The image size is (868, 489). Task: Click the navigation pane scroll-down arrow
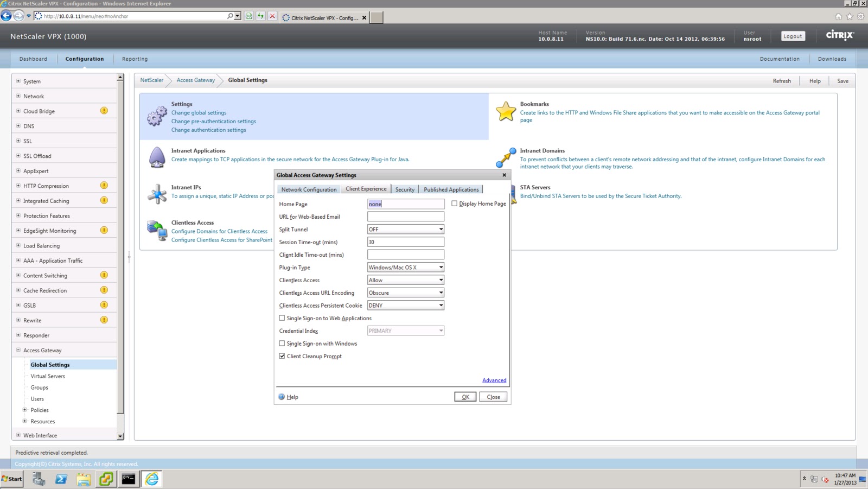point(120,436)
